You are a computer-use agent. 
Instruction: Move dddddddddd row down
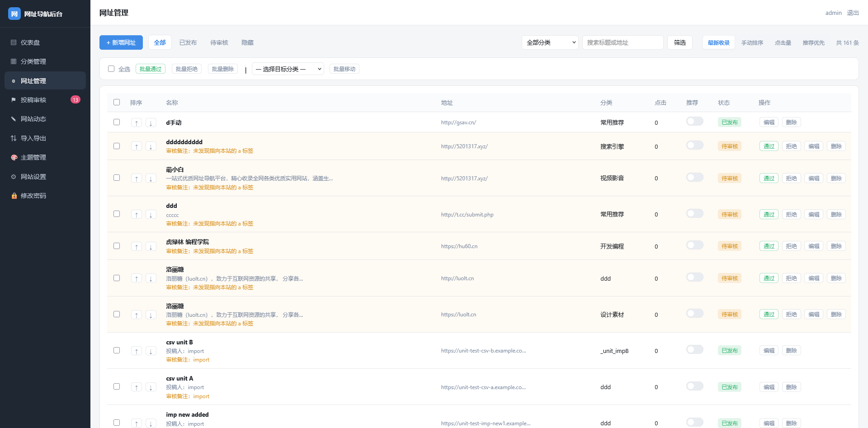(x=151, y=146)
